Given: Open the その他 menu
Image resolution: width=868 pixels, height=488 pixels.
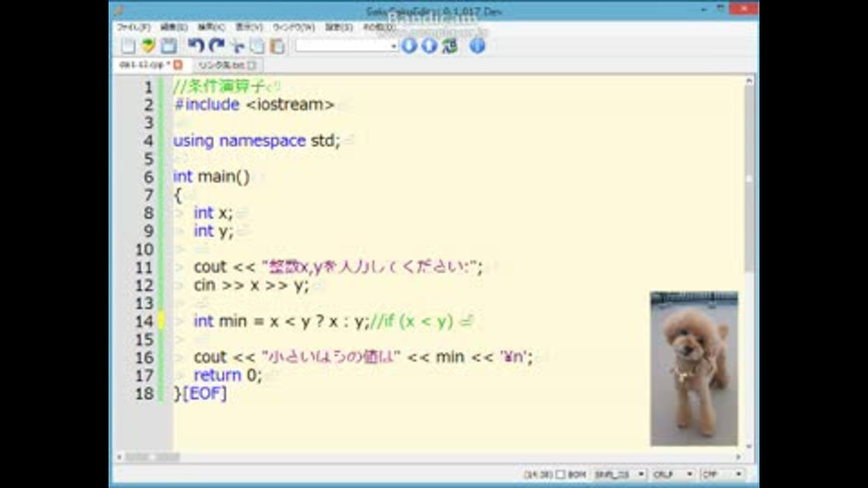Looking at the screenshot, I should [x=380, y=26].
